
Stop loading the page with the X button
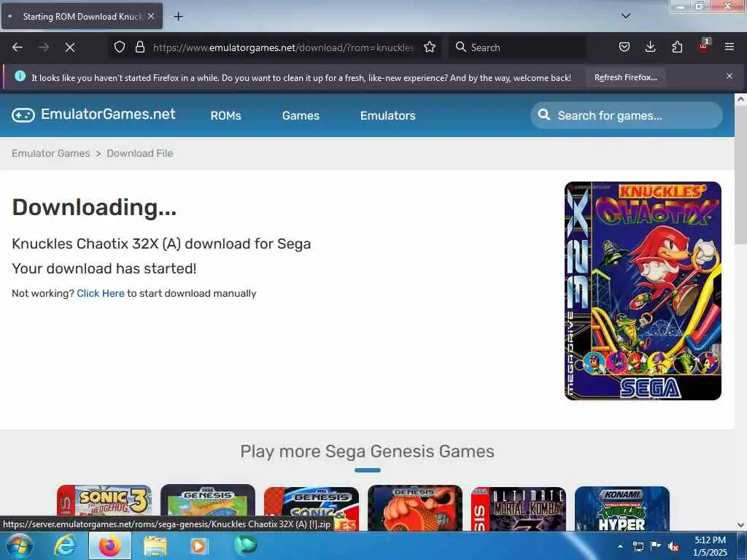[70, 47]
